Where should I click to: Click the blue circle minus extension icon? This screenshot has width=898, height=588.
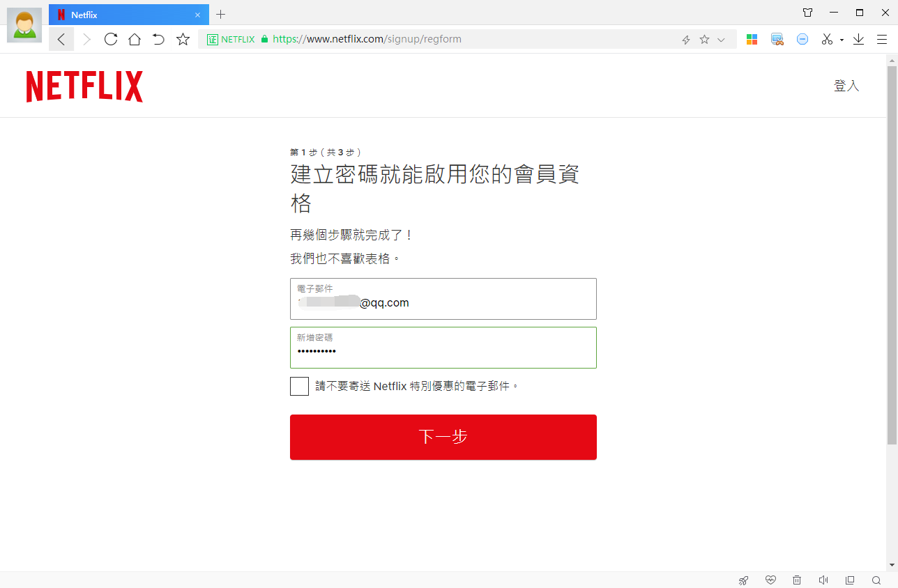pos(802,40)
